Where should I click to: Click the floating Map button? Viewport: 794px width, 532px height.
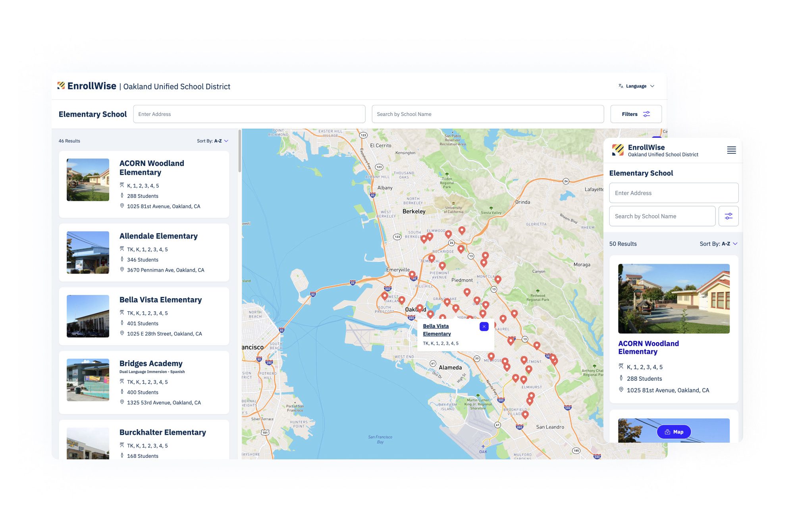(x=674, y=432)
